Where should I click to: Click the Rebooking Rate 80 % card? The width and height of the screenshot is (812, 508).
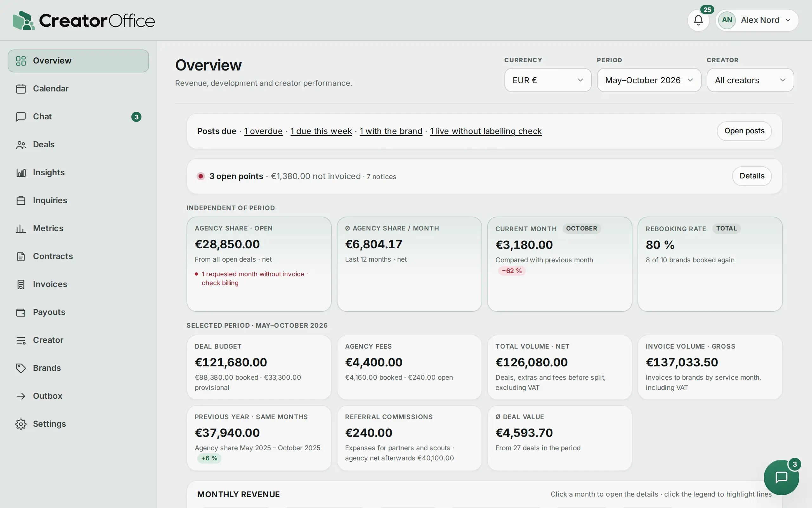[710, 264]
